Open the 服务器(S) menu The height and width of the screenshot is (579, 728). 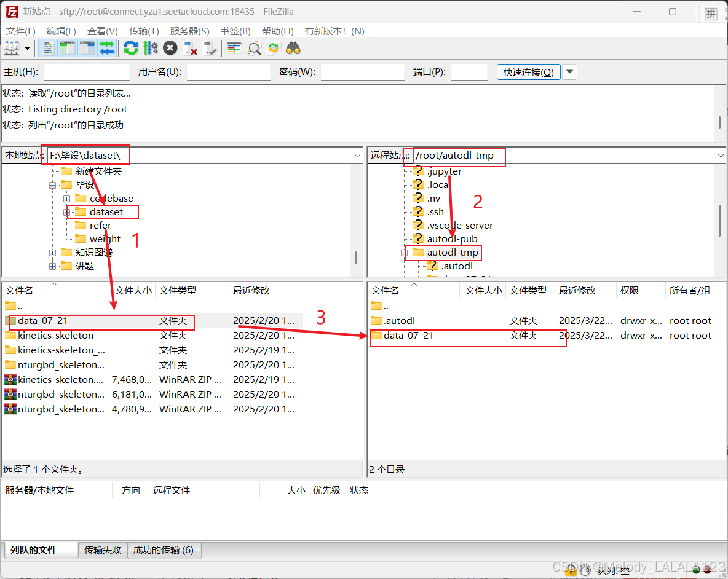click(x=189, y=31)
